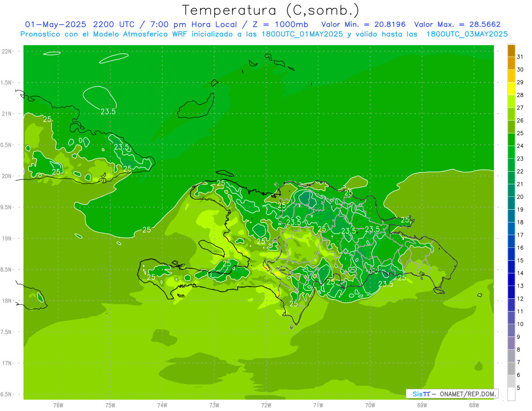Click the legend value '7'
532x411 pixels.
518,362
